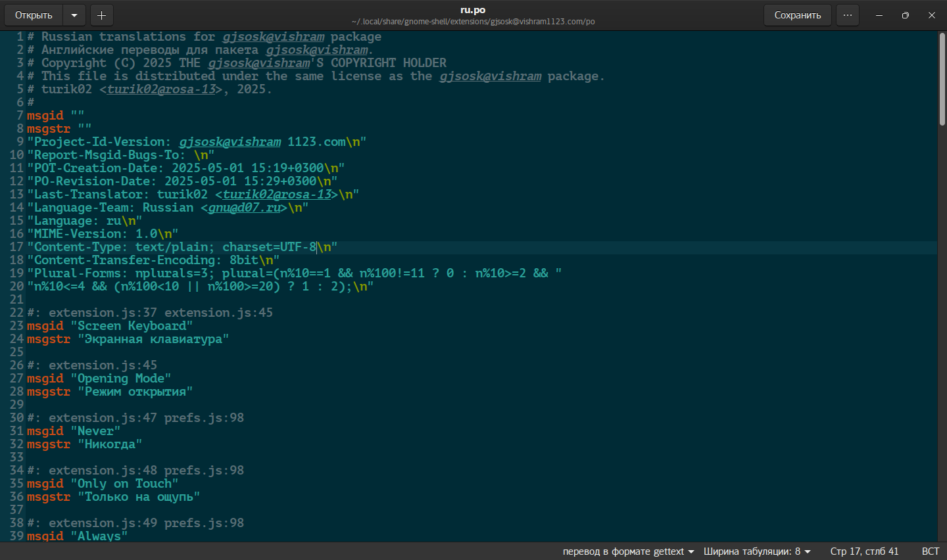Click gjsosk@vishram link in Project-Id-Version line
Viewport: 947px width, 560px height.
click(230, 142)
